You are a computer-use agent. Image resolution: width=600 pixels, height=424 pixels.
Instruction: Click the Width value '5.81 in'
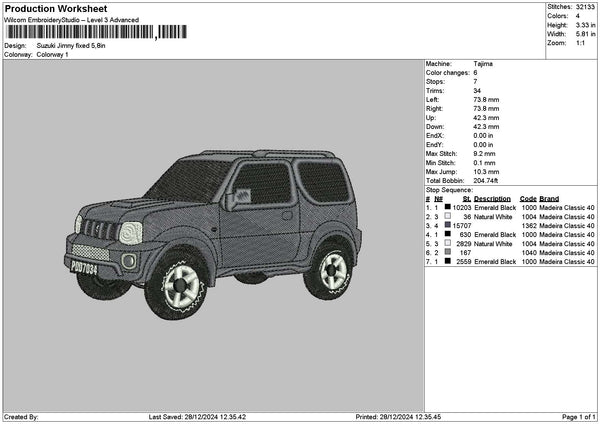[585, 34]
